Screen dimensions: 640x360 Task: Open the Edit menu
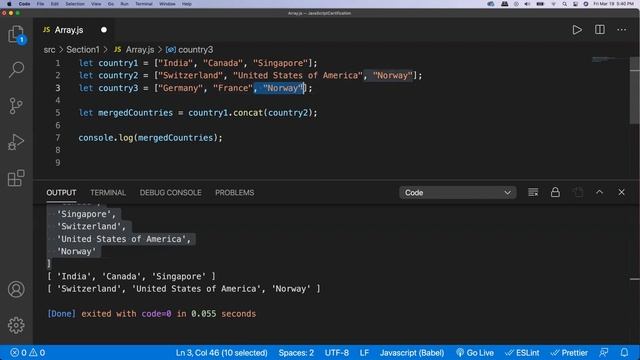pyautogui.click(x=54, y=4)
